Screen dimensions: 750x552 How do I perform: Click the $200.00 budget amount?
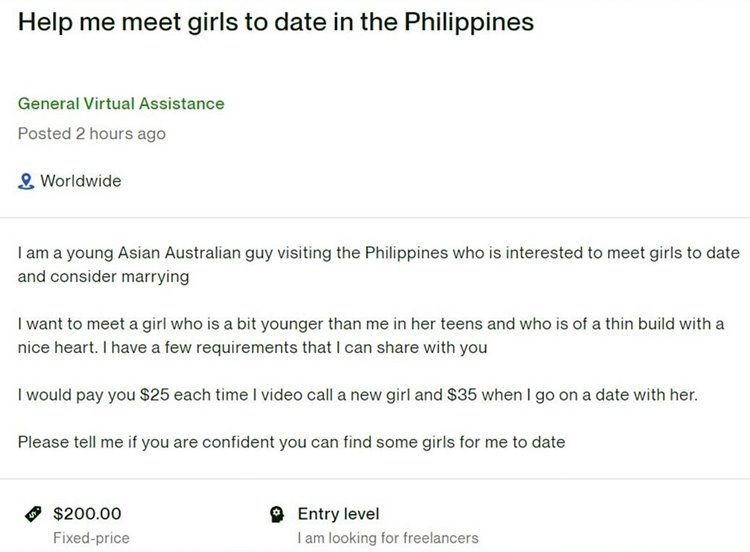(x=87, y=514)
